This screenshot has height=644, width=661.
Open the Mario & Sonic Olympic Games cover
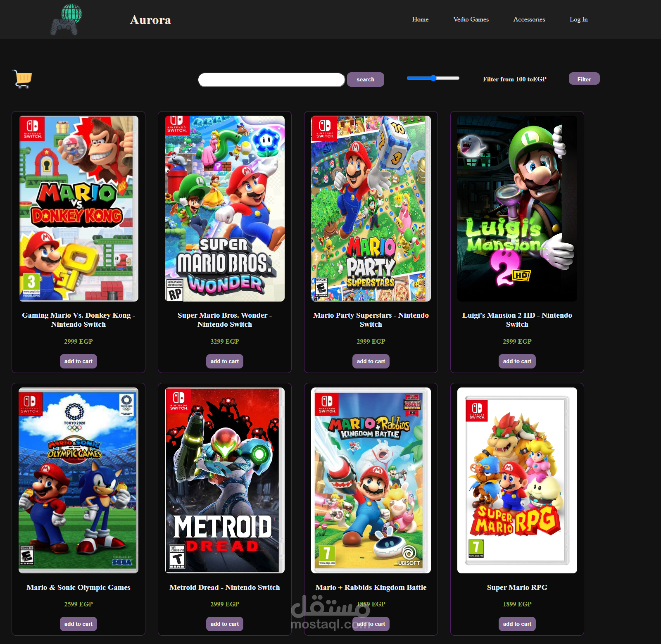coord(78,480)
